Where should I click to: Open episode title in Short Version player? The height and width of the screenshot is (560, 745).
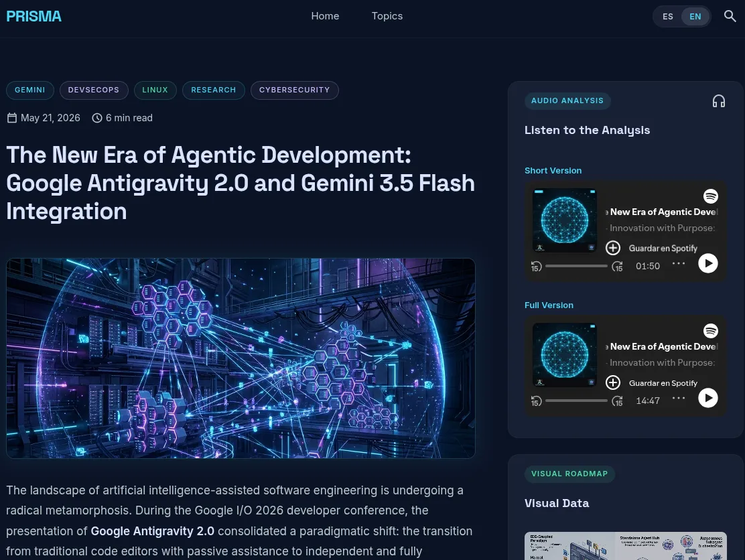[x=662, y=212]
